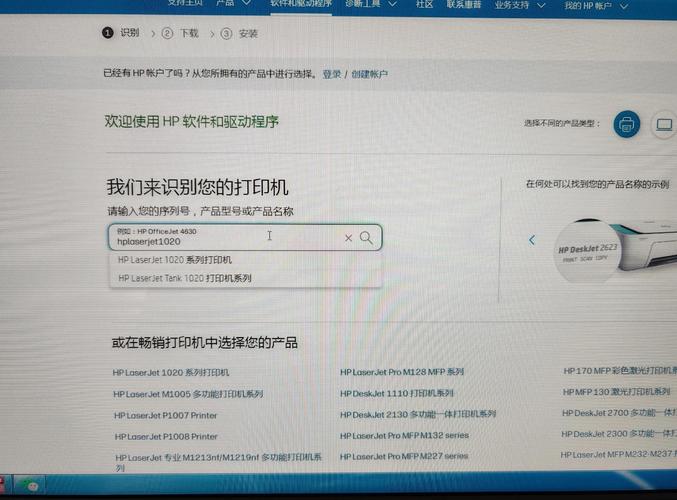
Task: Open the 我的 HP 帐户 menu
Action: point(590,5)
